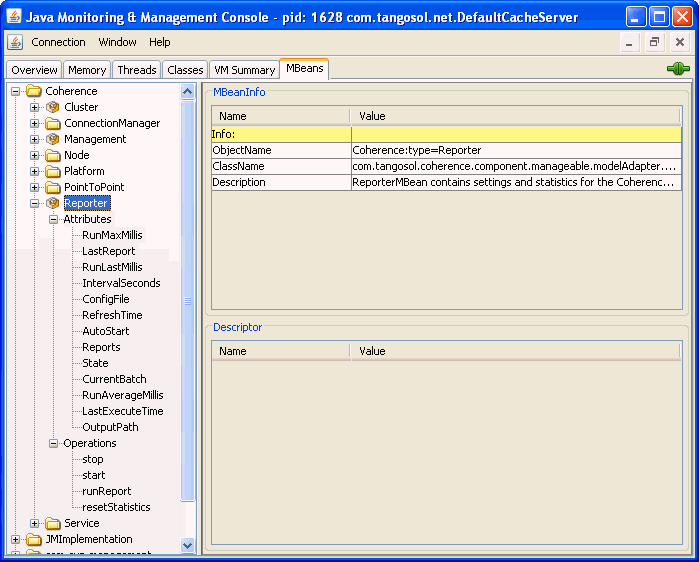Expand the PointToPoint folder

(34, 188)
